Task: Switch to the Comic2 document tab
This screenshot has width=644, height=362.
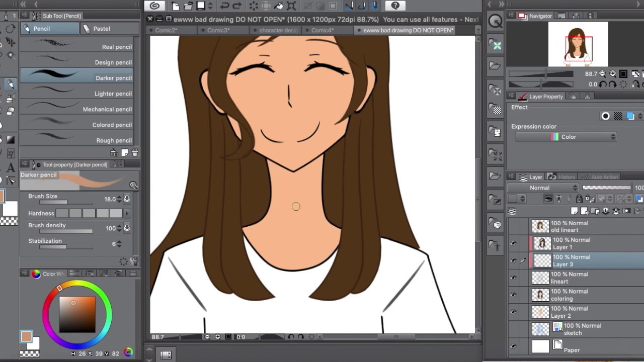Action: [166, 30]
